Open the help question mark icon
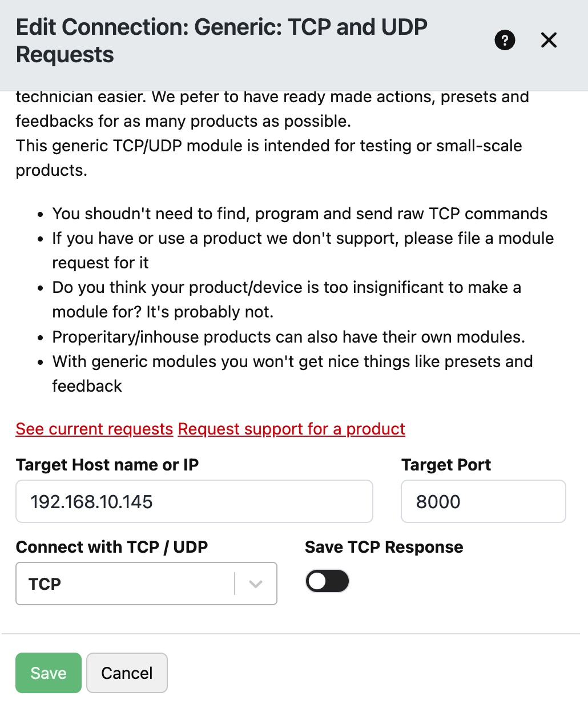 505,40
